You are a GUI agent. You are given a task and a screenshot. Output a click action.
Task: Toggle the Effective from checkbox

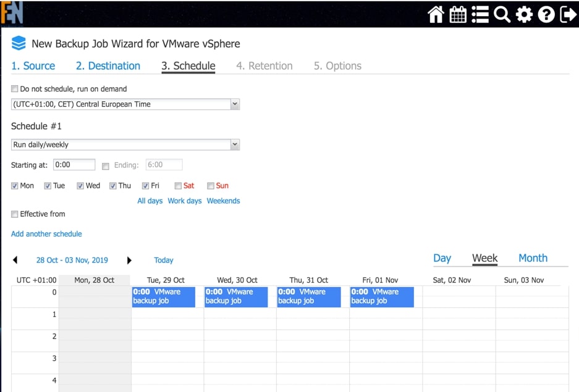click(15, 214)
